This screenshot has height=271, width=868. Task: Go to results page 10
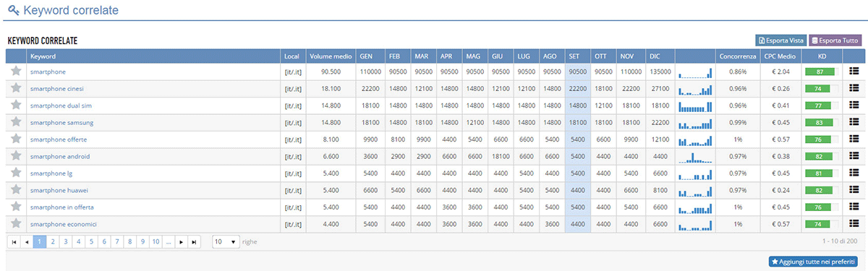pyautogui.click(x=156, y=242)
